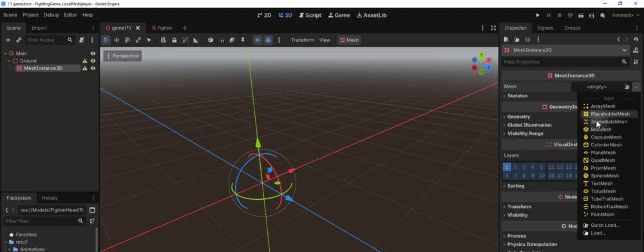Viewport: 644px width, 252px height.
Task: Open Movie Maker mode icon
Action: (602, 15)
